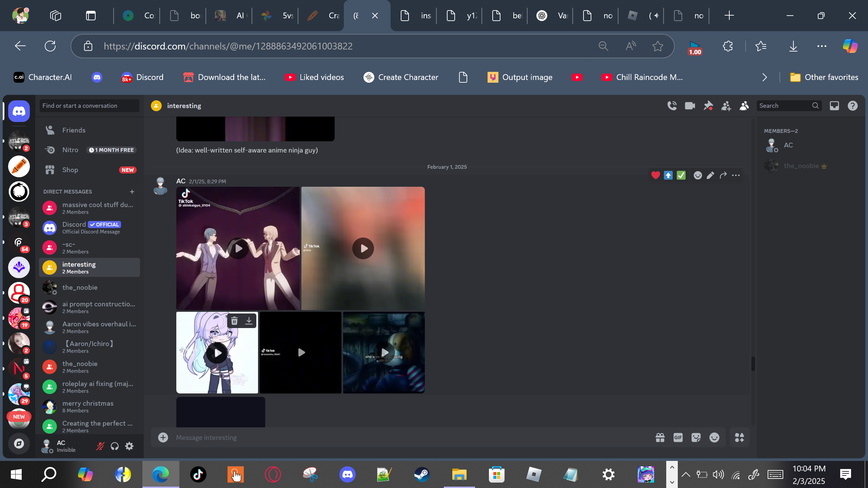Delete the chibi video attachment
The width and height of the screenshot is (868, 488).
point(234,321)
